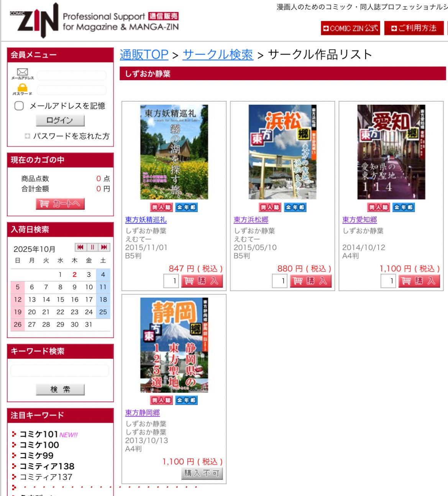This screenshot has width=448, height=496.
Task: Click the arrow icon in COMIC ZIN公式 button
Action: 326,28
